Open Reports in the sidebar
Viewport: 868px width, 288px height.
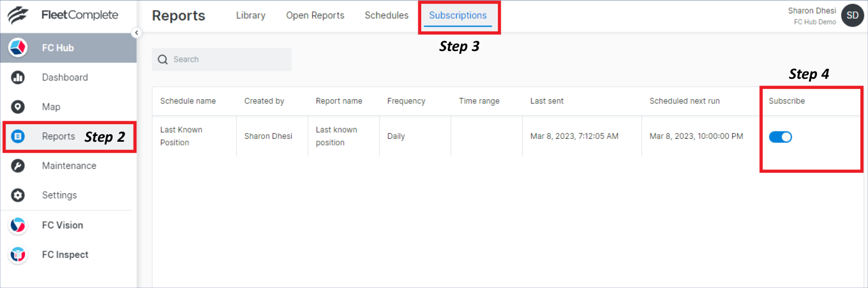coord(58,136)
